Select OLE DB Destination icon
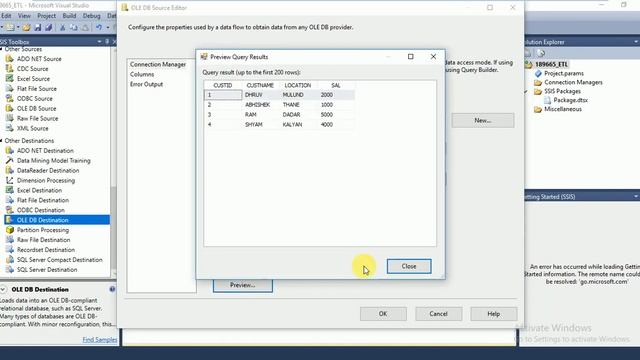This screenshot has height=360, width=640. click(9, 220)
